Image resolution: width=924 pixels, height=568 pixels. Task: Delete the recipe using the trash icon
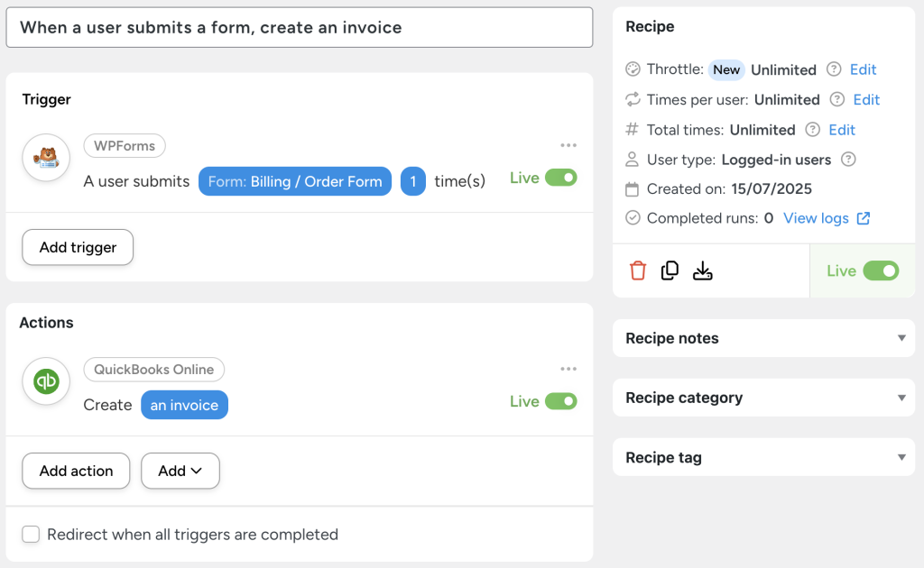pos(638,270)
